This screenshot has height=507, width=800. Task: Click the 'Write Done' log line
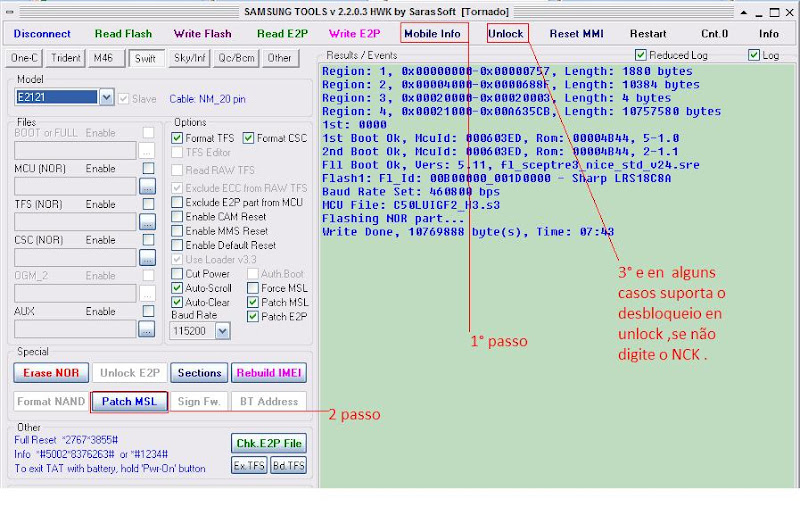tap(468, 232)
